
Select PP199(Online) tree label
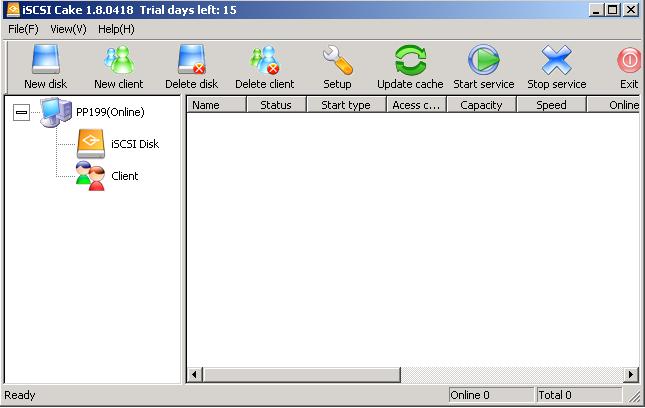coord(110,112)
